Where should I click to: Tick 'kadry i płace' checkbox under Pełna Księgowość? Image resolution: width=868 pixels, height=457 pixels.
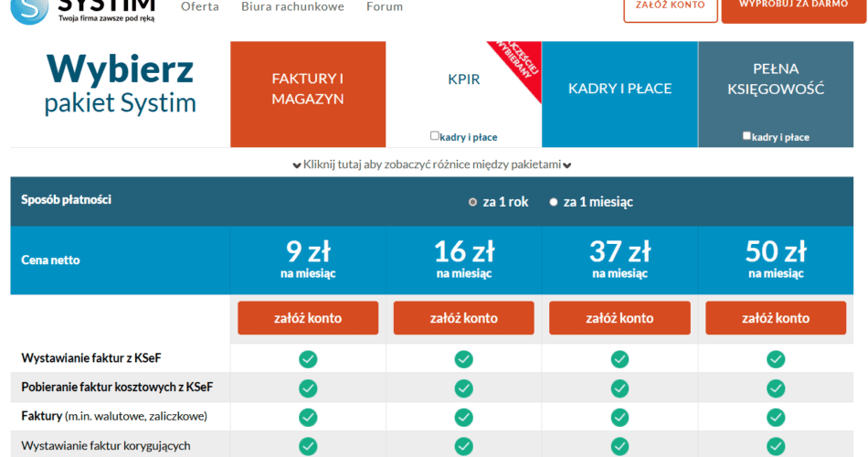pyautogui.click(x=746, y=136)
